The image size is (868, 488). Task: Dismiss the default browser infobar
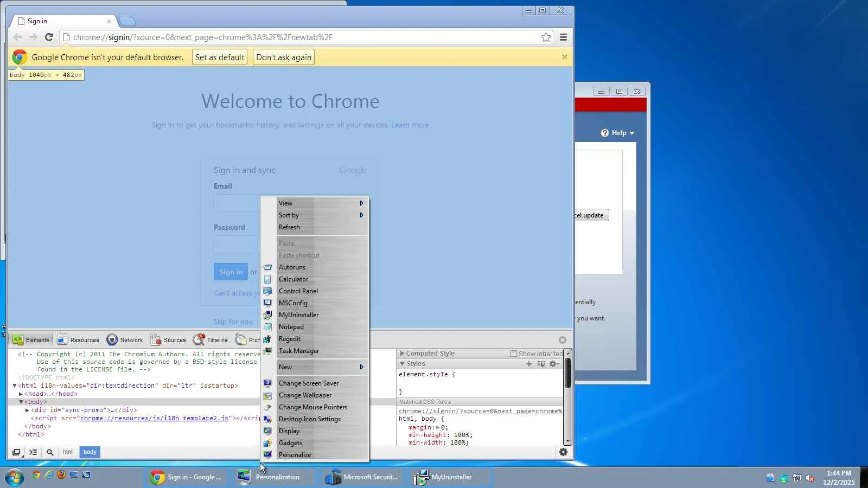click(564, 57)
